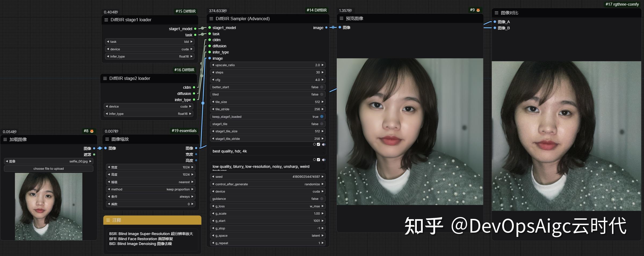The width and height of the screenshot is (644, 256).
Task: Click the hamburger icon on the 加载图像 node
Action: pyautogui.click(x=5, y=139)
